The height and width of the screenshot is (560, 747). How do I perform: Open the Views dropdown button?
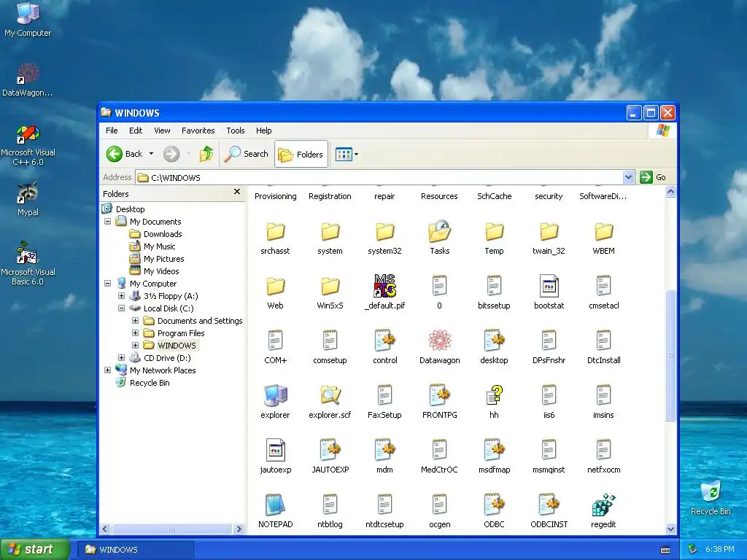tap(347, 154)
